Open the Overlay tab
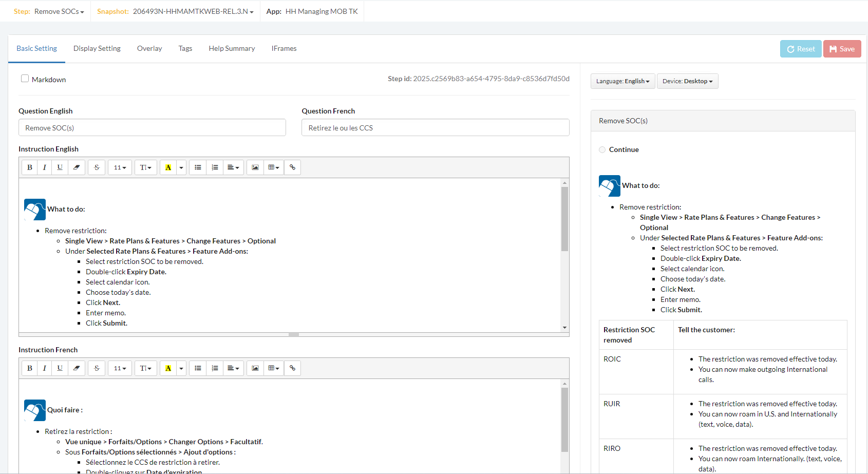Viewport: 868px width, 474px height. (149, 48)
